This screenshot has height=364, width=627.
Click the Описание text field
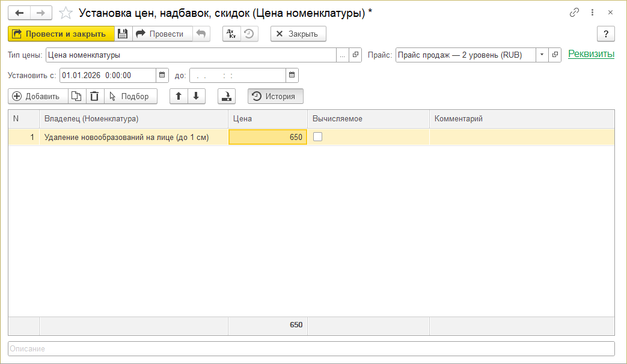point(311,348)
